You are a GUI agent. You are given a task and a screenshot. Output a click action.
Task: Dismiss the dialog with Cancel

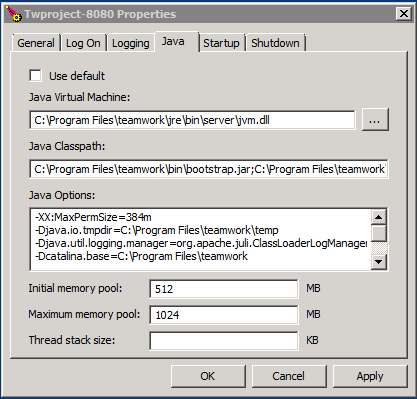tap(289, 376)
